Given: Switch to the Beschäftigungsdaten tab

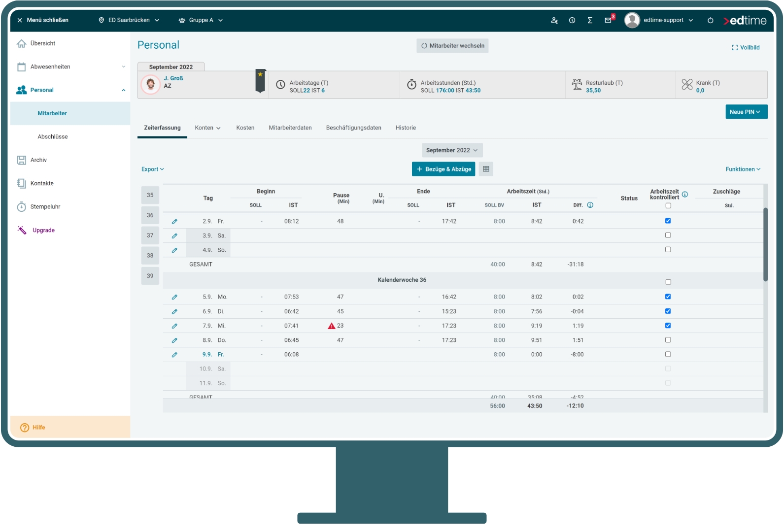Looking at the screenshot, I should [354, 128].
